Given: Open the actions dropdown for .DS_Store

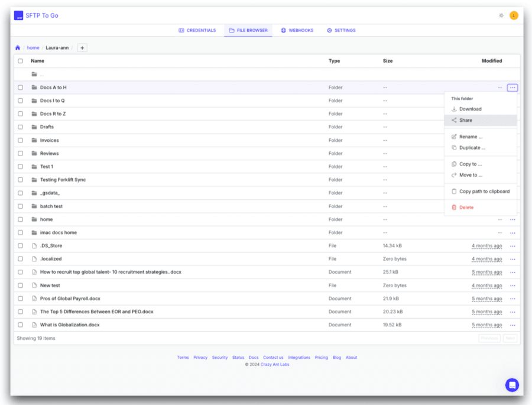Looking at the screenshot, I should (x=512, y=245).
